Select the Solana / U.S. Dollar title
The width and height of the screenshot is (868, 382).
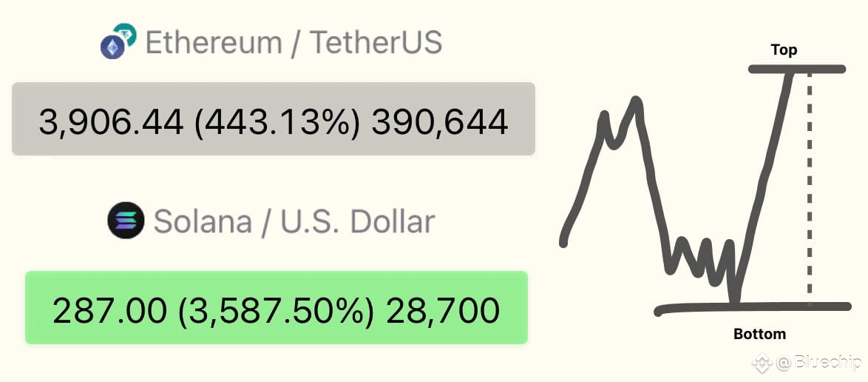[x=294, y=221]
